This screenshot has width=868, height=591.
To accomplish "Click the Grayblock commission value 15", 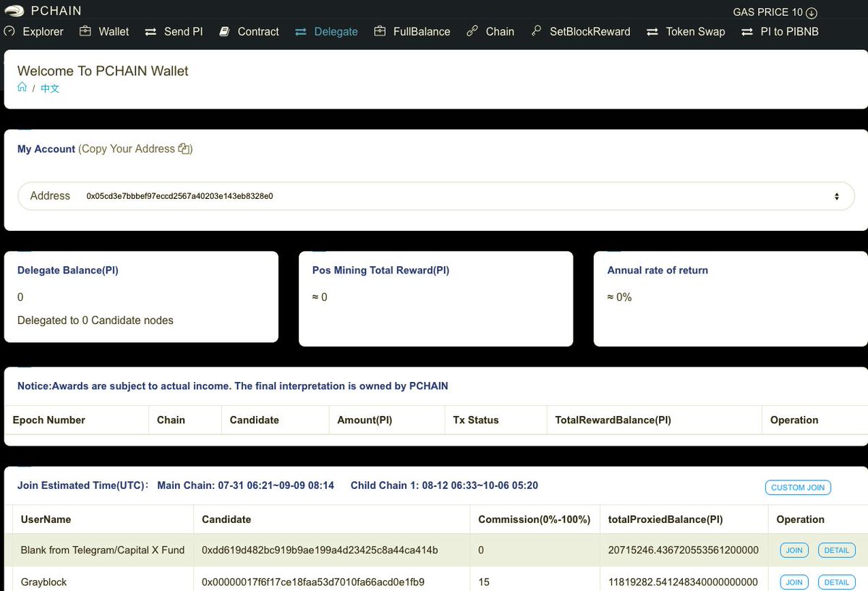I will 484,582.
